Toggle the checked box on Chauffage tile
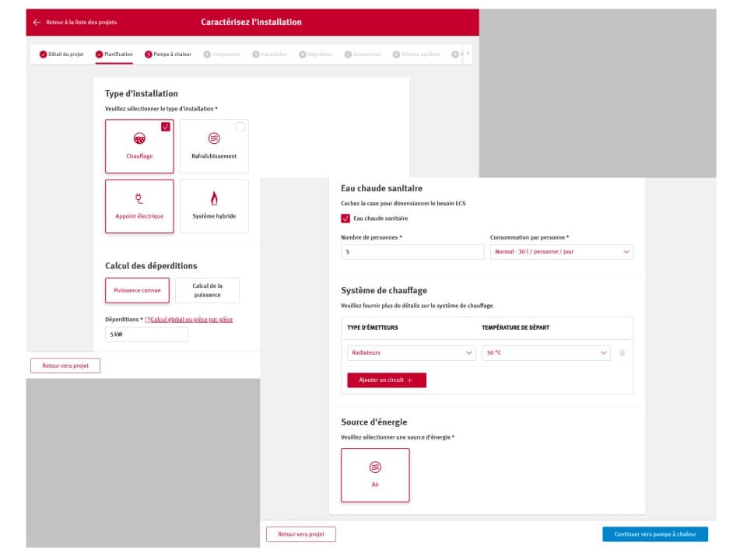The height and width of the screenshot is (560, 747). [166, 127]
